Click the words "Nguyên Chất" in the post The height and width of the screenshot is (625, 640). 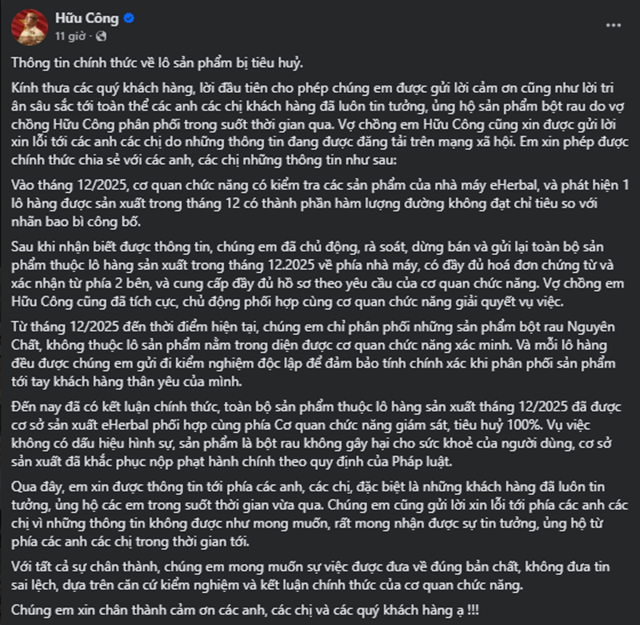(591, 327)
